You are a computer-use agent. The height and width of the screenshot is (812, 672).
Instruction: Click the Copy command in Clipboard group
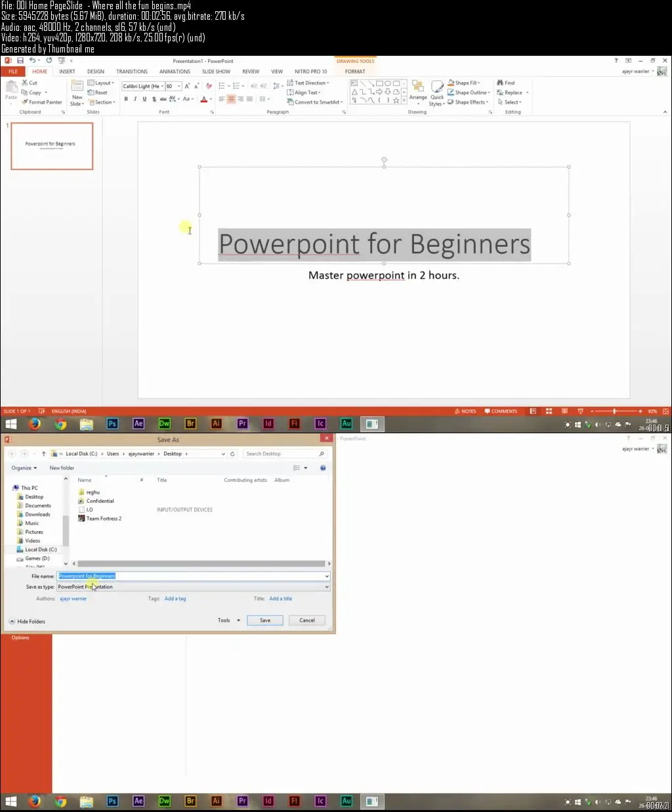pyautogui.click(x=32, y=93)
